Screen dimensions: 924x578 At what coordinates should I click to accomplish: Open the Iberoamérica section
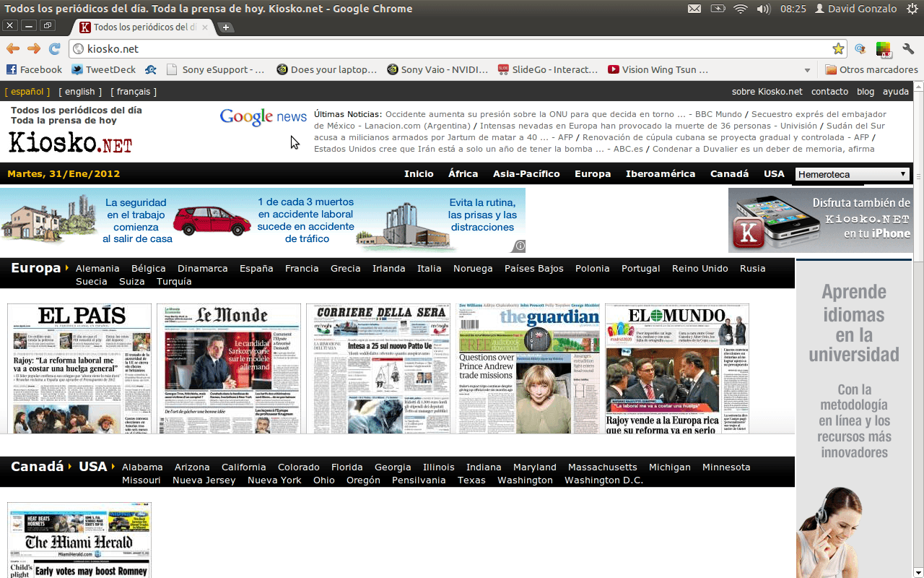[x=661, y=174]
